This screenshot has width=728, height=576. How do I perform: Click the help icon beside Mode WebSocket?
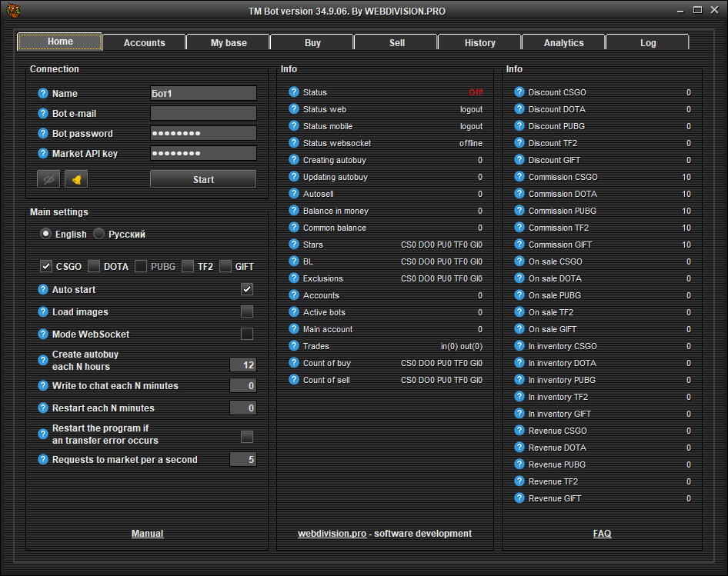pos(43,335)
